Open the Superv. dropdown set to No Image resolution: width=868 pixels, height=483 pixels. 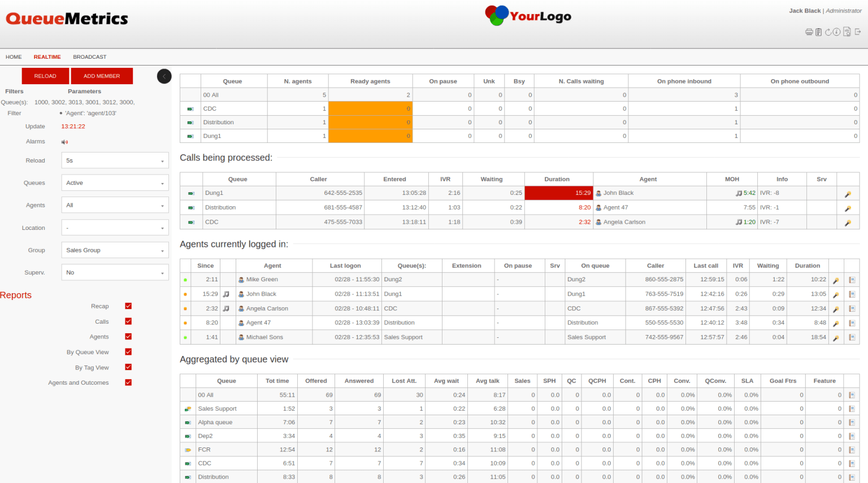click(x=115, y=272)
